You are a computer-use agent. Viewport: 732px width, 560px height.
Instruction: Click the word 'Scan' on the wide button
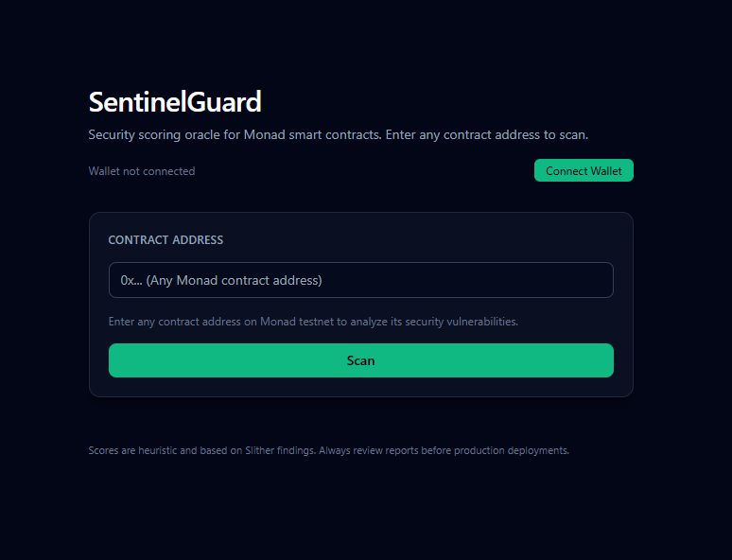click(x=360, y=360)
